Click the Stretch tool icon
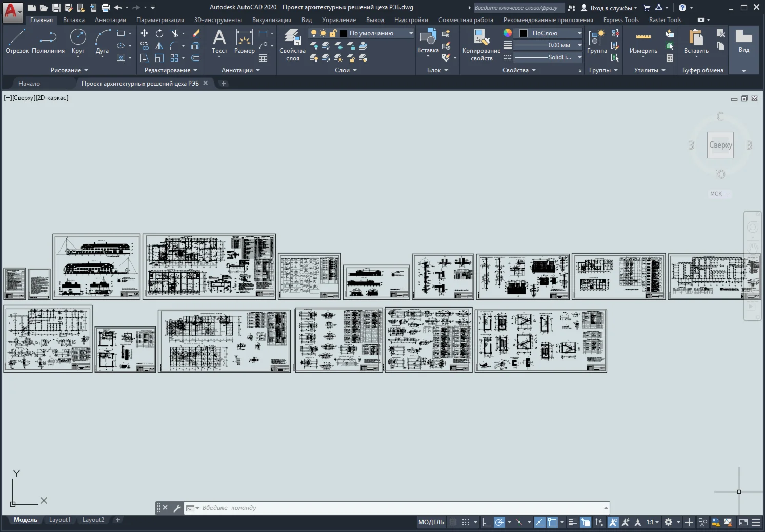765x532 pixels. click(145, 58)
